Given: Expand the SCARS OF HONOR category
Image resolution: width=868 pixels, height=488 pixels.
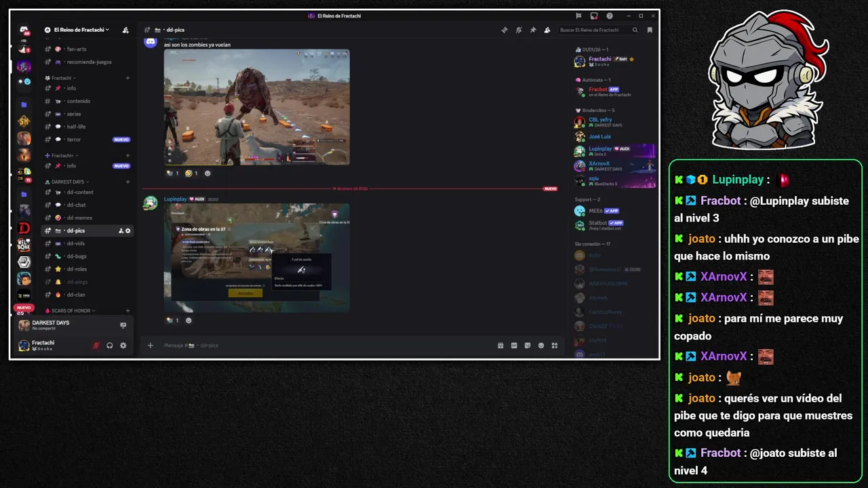Looking at the screenshot, I should pyautogui.click(x=71, y=310).
